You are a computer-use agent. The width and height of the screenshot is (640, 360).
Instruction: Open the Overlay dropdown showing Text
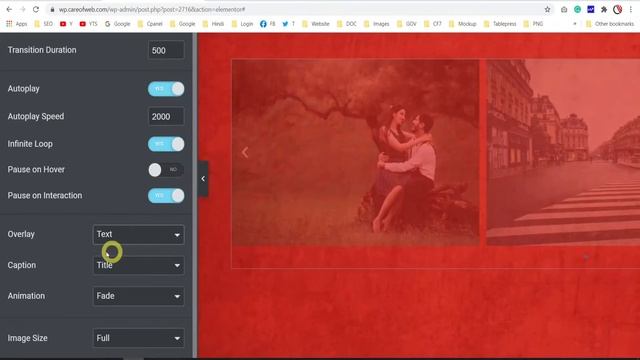[x=138, y=234]
